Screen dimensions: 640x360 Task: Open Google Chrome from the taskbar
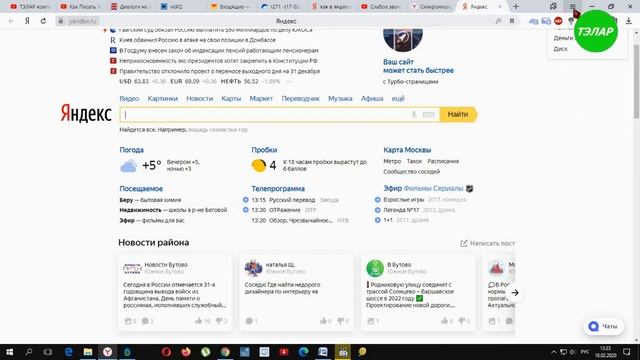(x=225, y=352)
